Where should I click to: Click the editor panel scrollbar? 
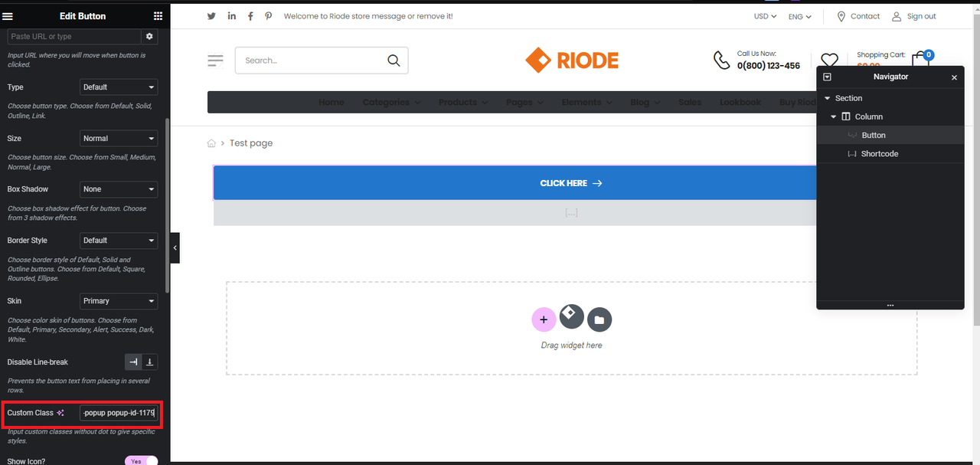point(167,205)
